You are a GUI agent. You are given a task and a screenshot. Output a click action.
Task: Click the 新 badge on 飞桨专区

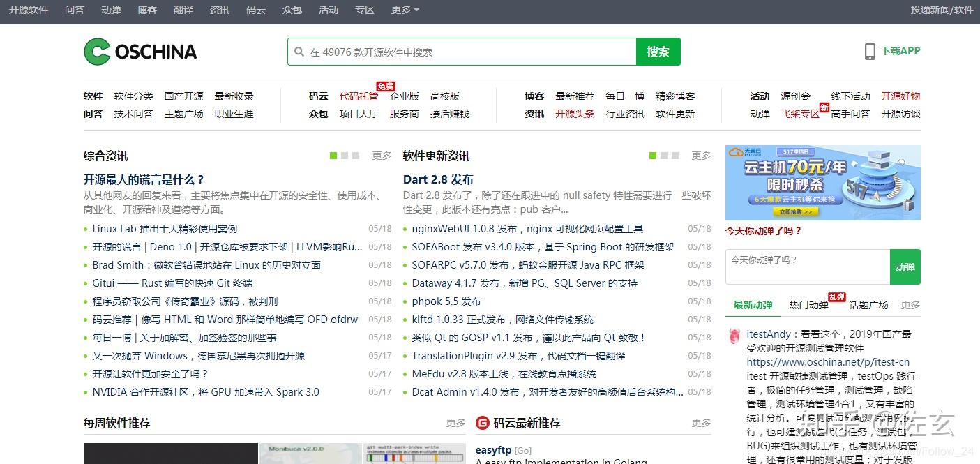click(x=824, y=108)
